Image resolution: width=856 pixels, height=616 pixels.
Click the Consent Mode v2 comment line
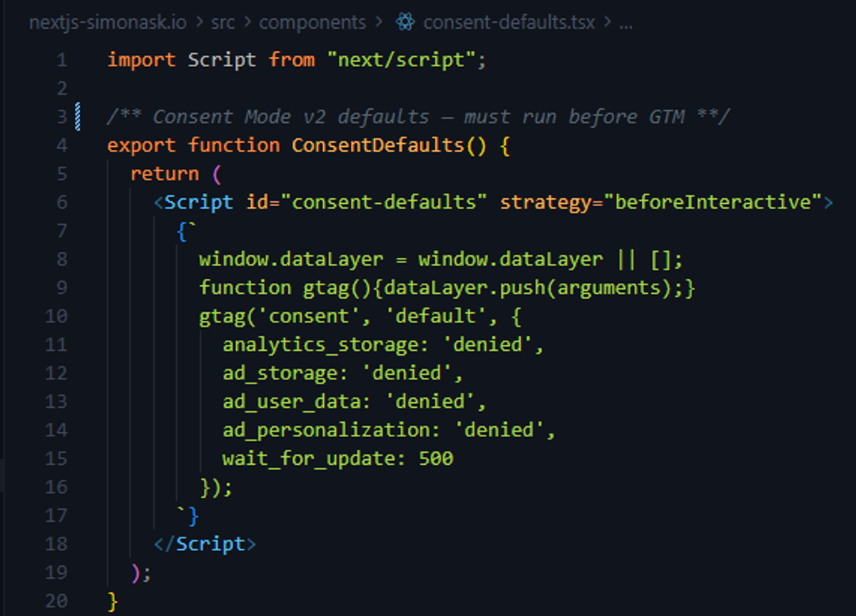[x=418, y=117]
